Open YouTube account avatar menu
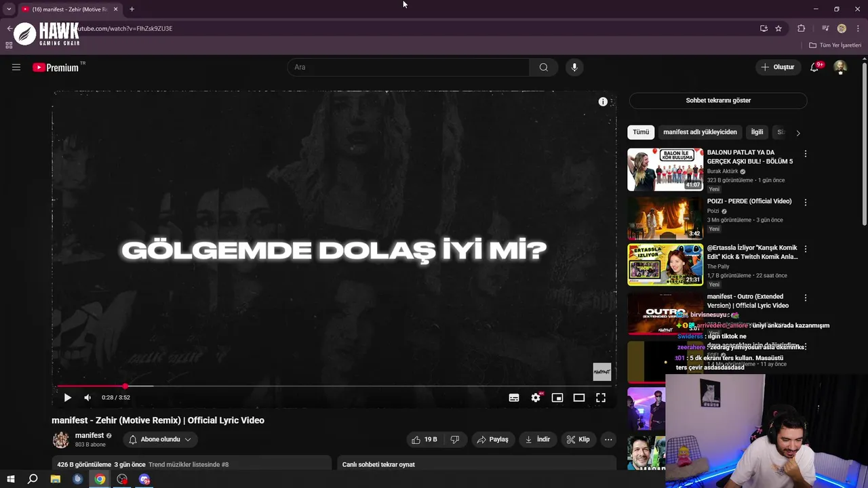 click(840, 67)
